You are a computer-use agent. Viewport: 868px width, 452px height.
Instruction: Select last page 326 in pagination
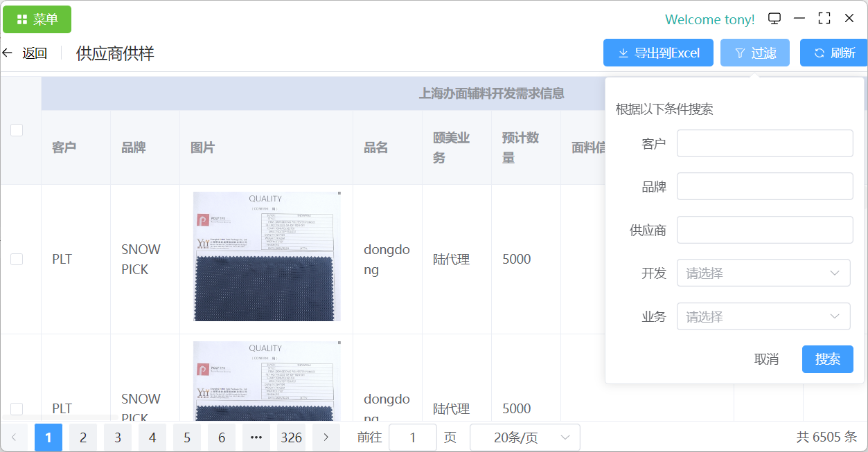tap(291, 437)
